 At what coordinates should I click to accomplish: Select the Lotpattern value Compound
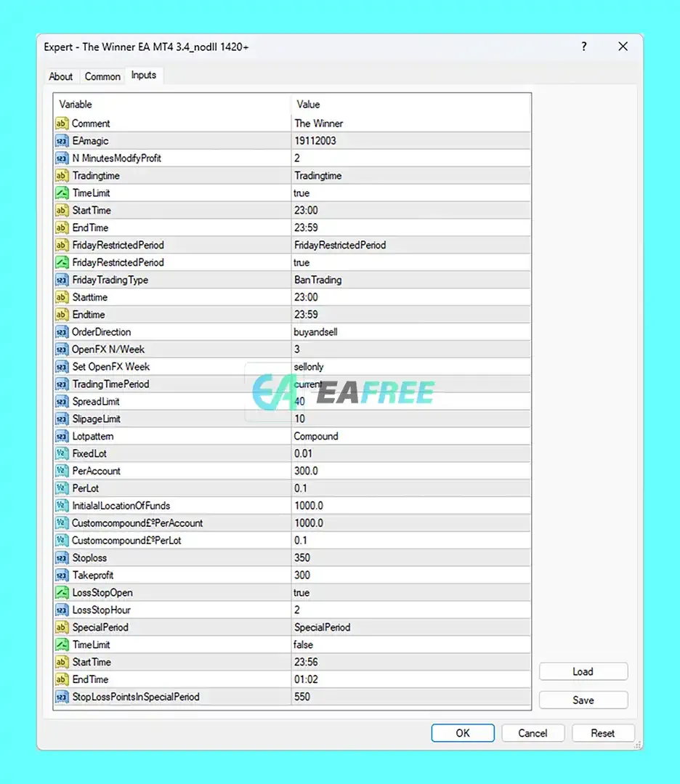316,437
